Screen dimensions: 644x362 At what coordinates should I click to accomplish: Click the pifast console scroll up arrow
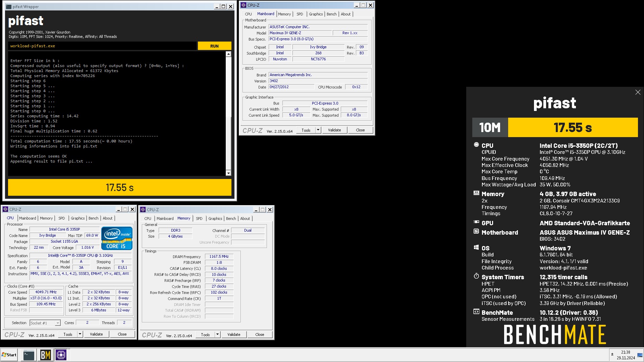(228, 54)
